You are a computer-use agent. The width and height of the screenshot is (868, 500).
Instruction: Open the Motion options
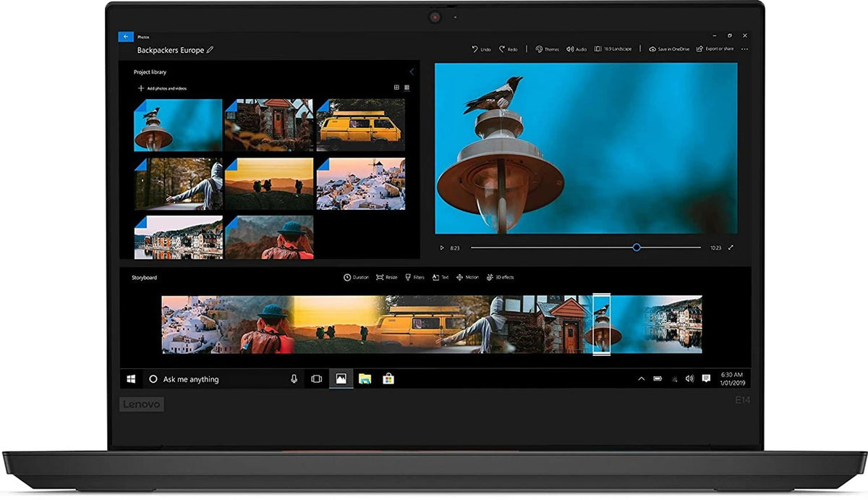pyautogui.click(x=467, y=277)
